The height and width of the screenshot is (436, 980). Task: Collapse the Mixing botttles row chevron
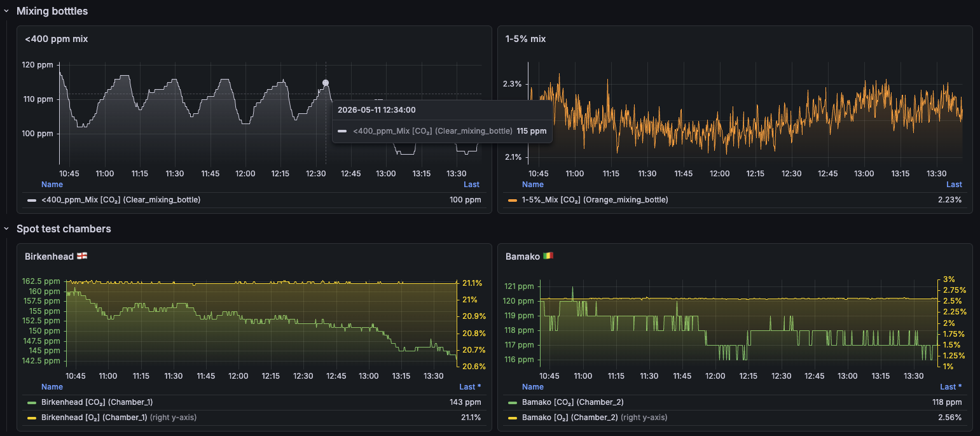click(6, 11)
